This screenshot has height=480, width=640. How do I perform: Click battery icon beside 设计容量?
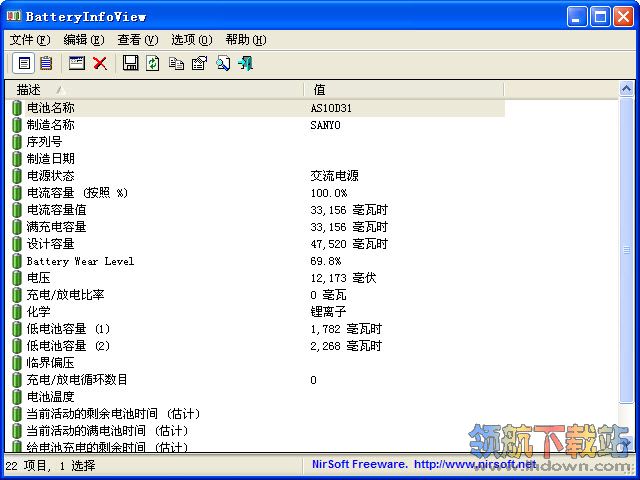17,244
